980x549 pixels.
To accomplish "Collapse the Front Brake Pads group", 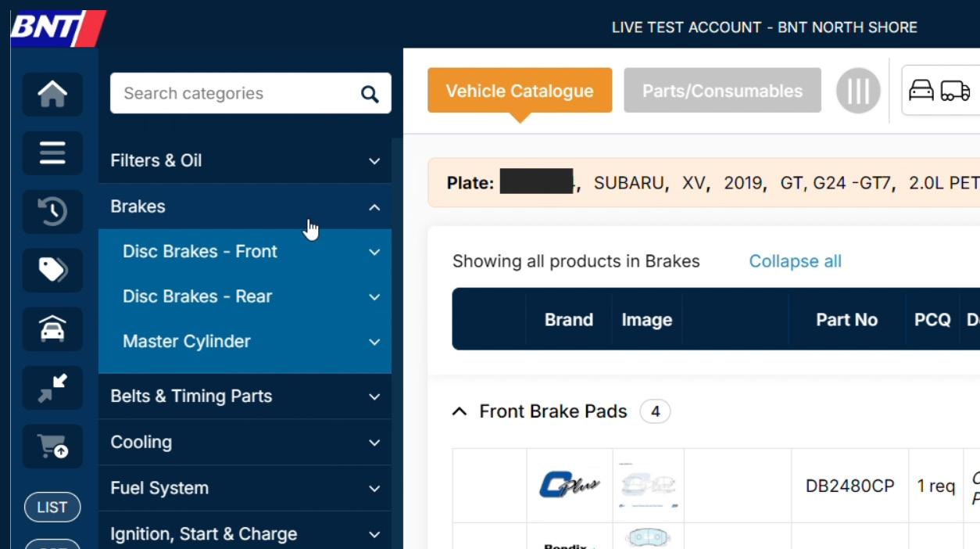I will tap(460, 411).
